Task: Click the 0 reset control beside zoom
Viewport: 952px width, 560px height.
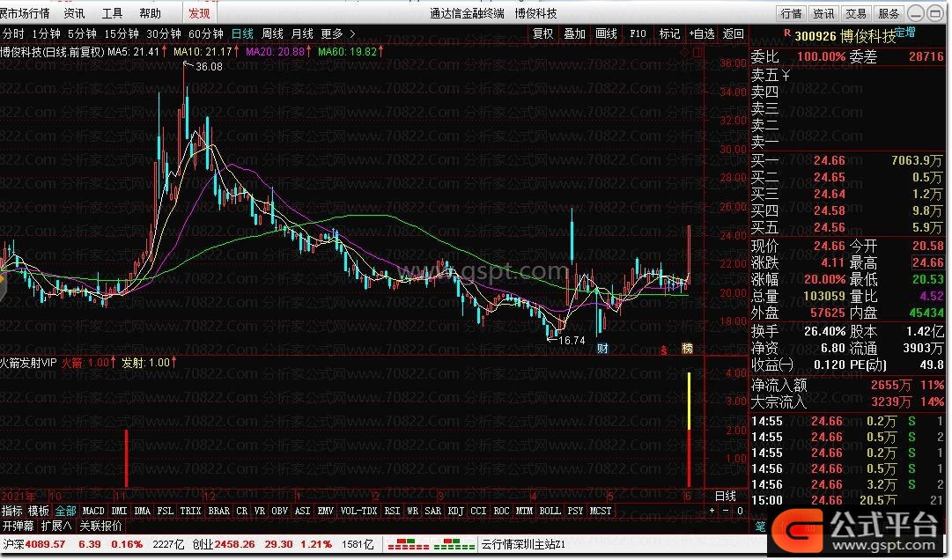Action: pos(740,511)
